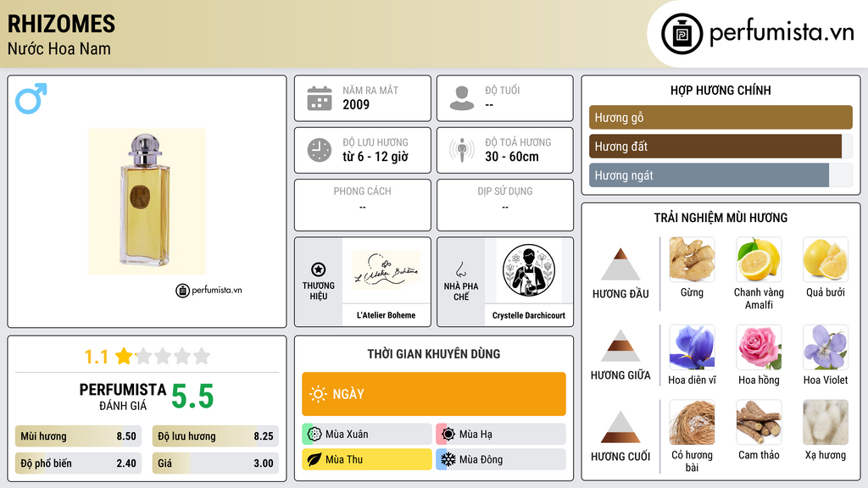Click the Giá 3.00 score bar
Viewport: 868px width, 488px height.
point(215,463)
